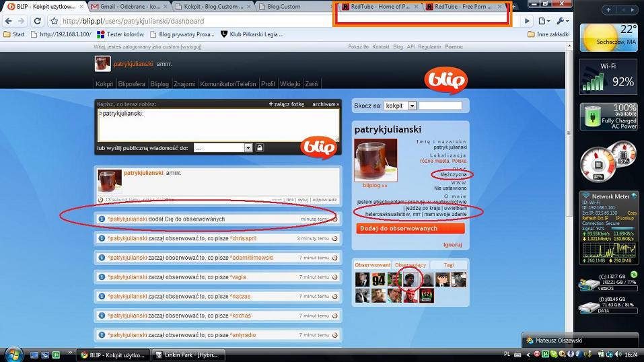Click cytuj on the amrrr. status
Image resolution: width=644 pixels, height=362 pixels.
tap(303, 200)
